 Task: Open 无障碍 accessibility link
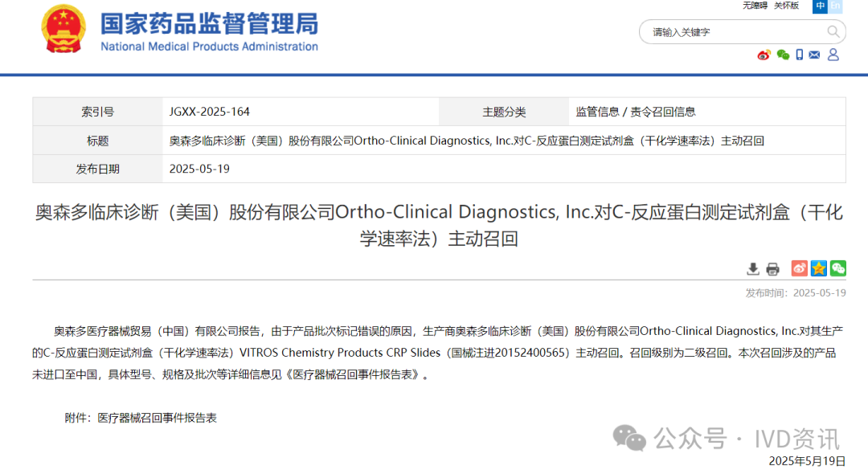[x=755, y=6]
